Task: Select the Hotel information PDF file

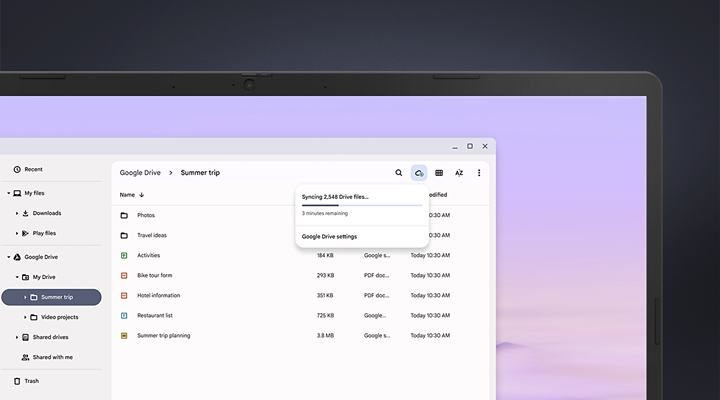Action: [x=158, y=295]
